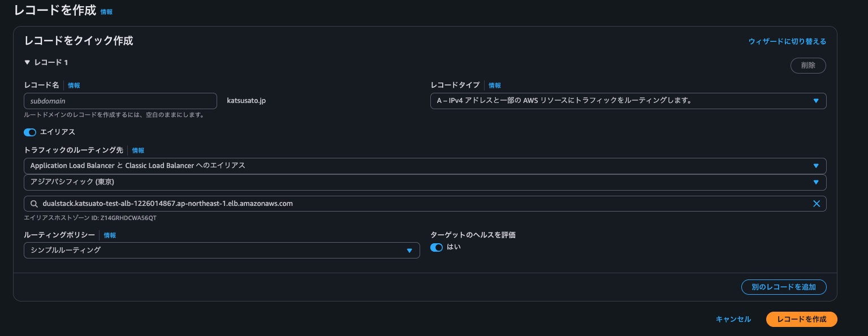Image resolution: width=868 pixels, height=336 pixels.
Task: Add another record with 別のレコードを追加
Action: [x=783, y=287]
